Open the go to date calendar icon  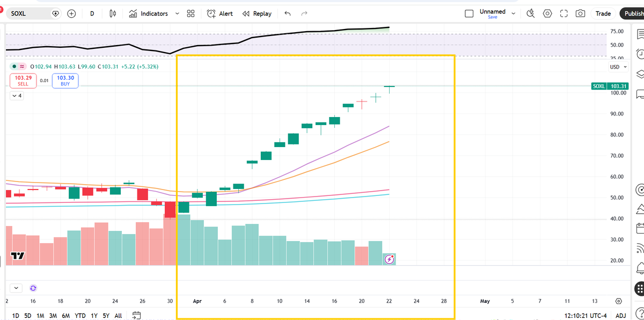pos(136,315)
